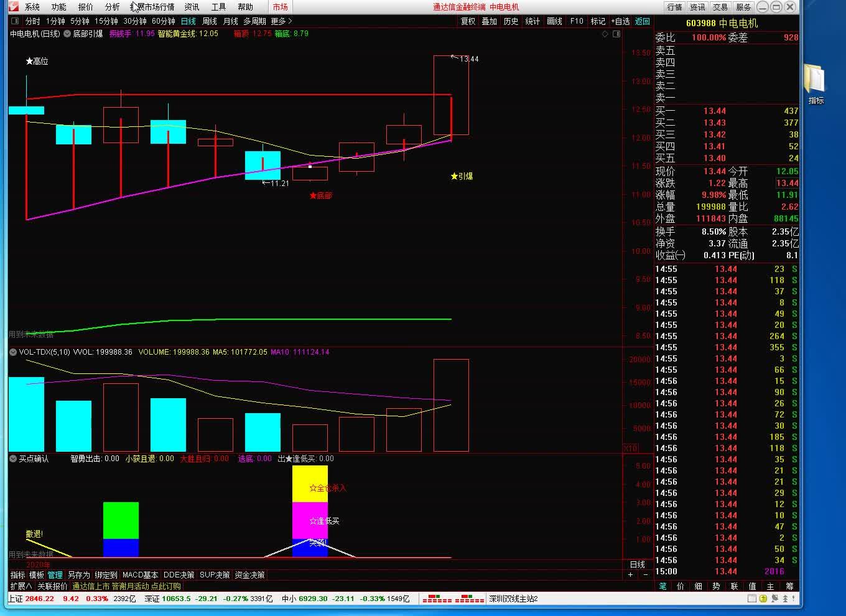Select the 多周期 view

254,21
